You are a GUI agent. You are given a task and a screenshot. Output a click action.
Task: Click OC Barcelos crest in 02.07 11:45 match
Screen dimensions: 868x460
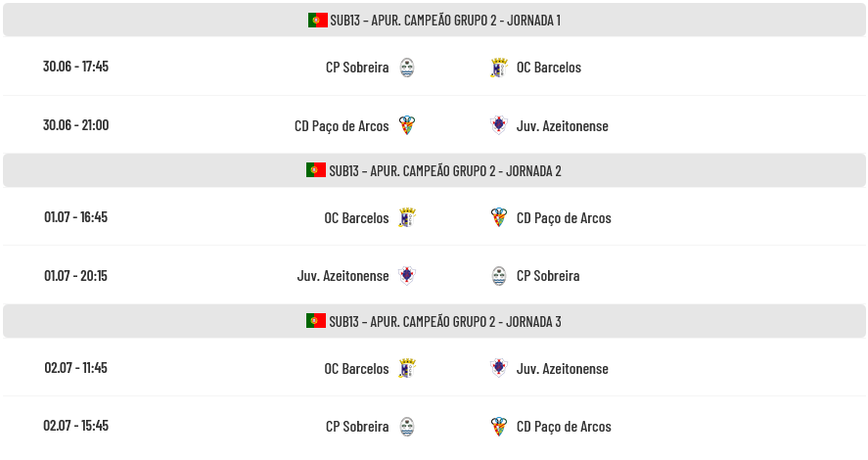[x=407, y=368]
